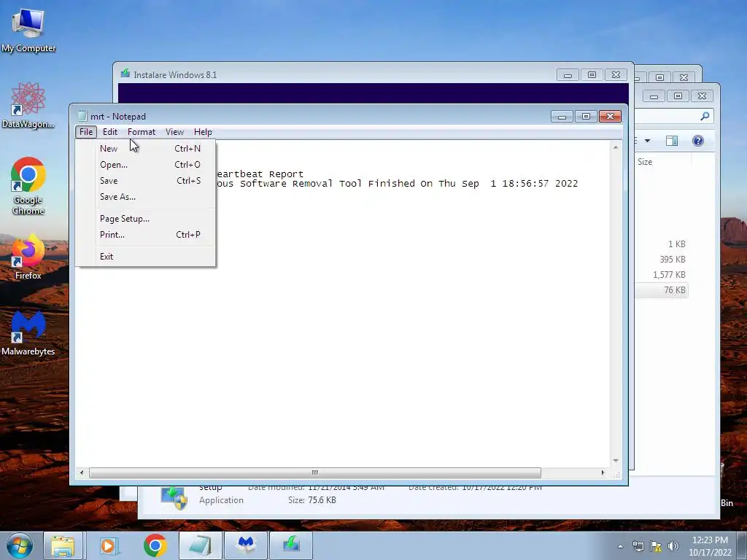Maximize the Instalare Windows 8.1 window
The image size is (747, 560).
[x=592, y=75]
